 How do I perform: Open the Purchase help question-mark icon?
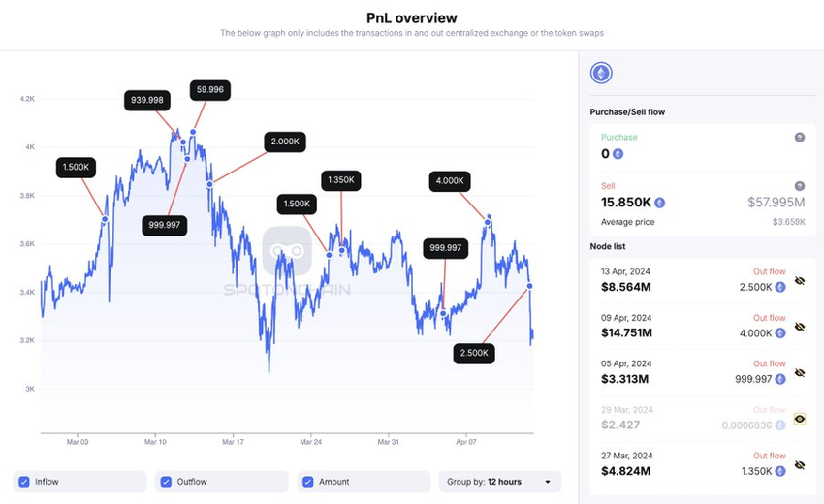800,138
